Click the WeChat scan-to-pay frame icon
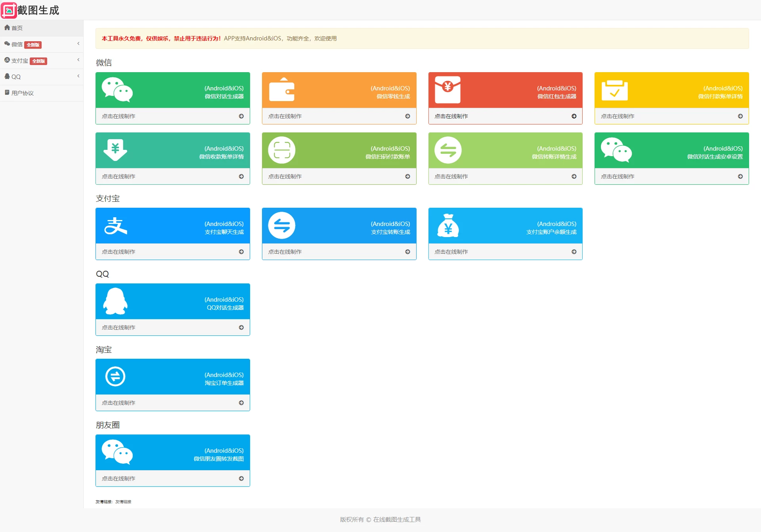Image resolution: width=761 pixels, height=532 pixels. [x=282, y=150]
